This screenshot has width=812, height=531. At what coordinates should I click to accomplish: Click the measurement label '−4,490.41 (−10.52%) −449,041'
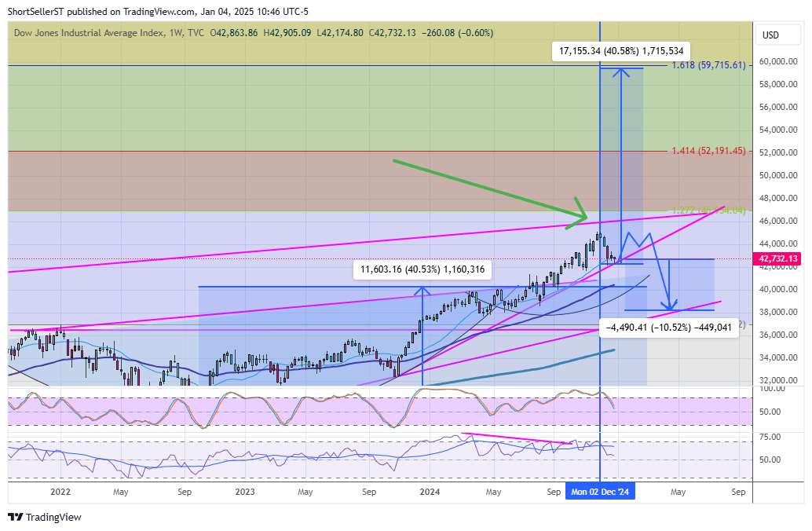pyautogui.click(x=668, y=328)
